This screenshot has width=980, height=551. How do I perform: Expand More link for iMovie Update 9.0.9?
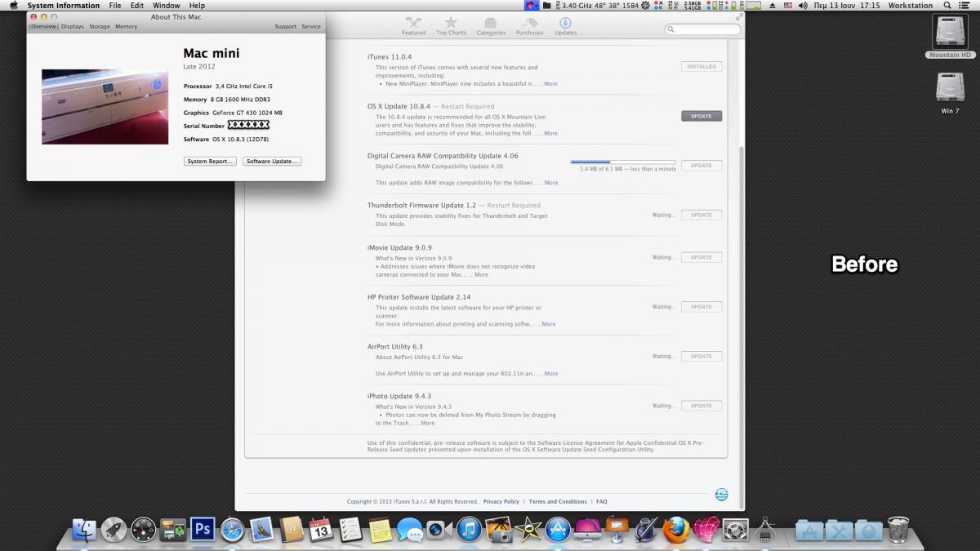pos(481,274)
